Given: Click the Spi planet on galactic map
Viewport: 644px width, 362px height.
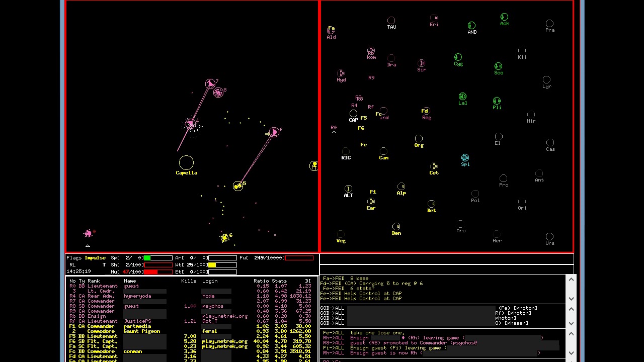Looking at the screenshot, I should (x=465, y=158).
